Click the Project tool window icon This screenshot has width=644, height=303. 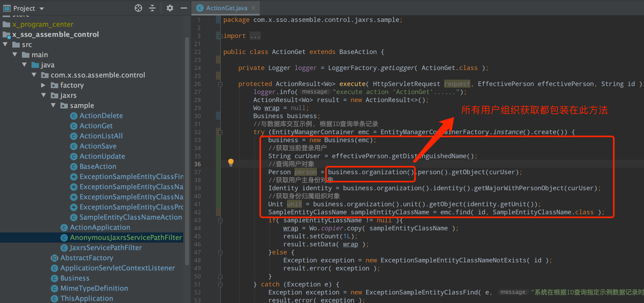tap(7, 9)
